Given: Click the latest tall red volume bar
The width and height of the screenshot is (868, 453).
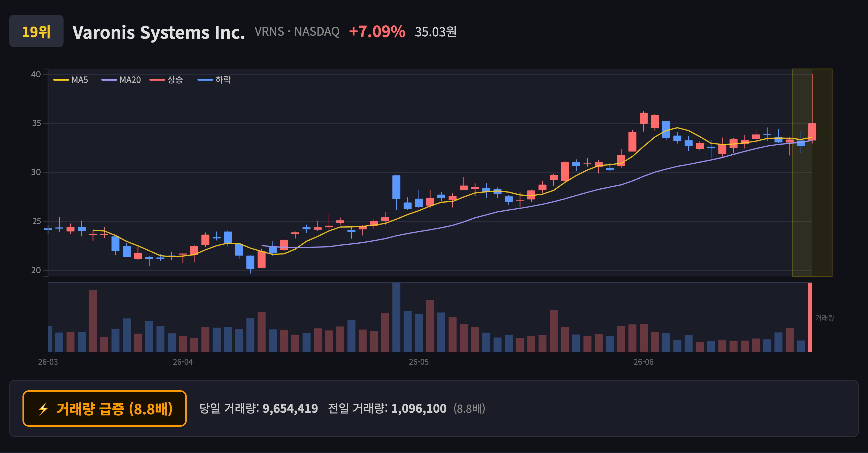Looking at the screenshot, I should 810,317.
